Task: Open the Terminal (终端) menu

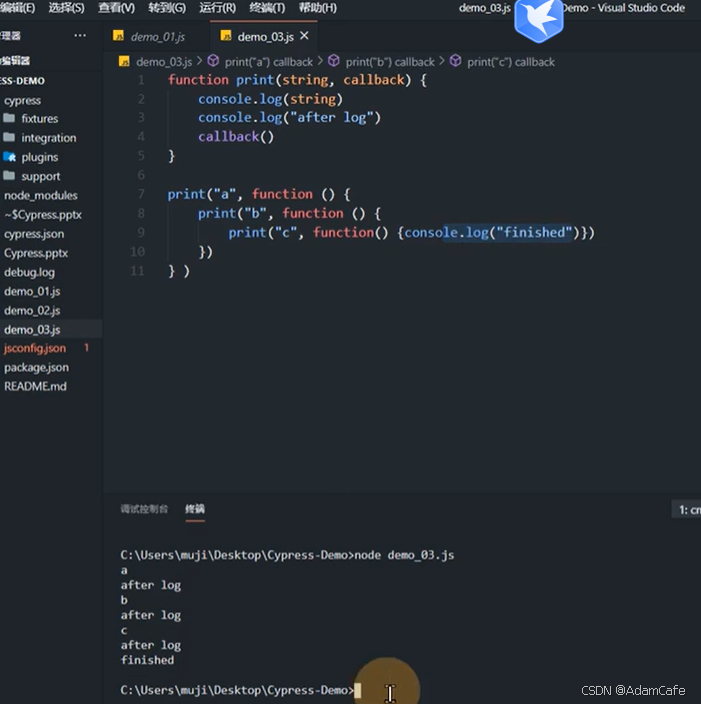Action: click(x=267, y=8)
